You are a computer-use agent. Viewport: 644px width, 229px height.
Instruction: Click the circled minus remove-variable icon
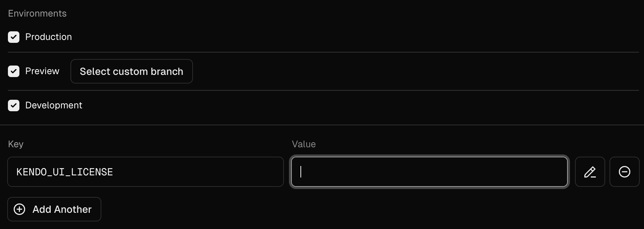click(x=624, y=172)
